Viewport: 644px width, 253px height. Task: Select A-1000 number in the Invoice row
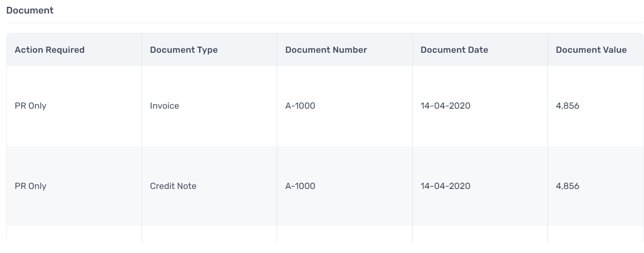(300, 106)
